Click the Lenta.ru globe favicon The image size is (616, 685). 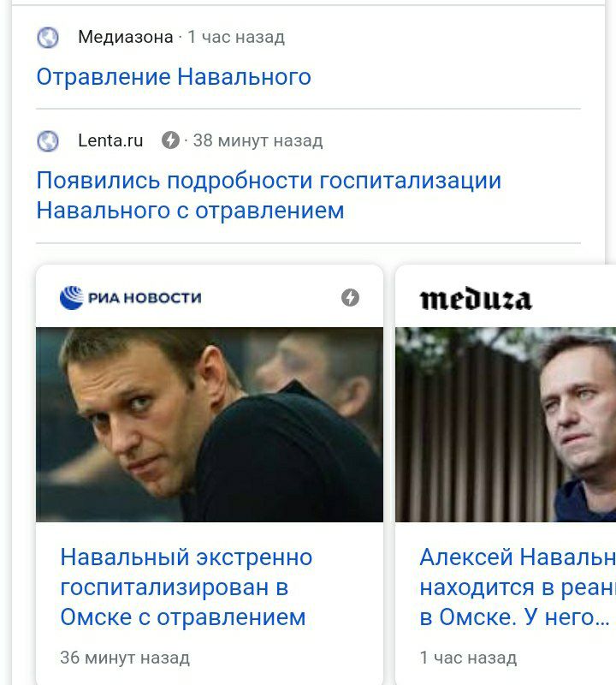coord(48,141)
